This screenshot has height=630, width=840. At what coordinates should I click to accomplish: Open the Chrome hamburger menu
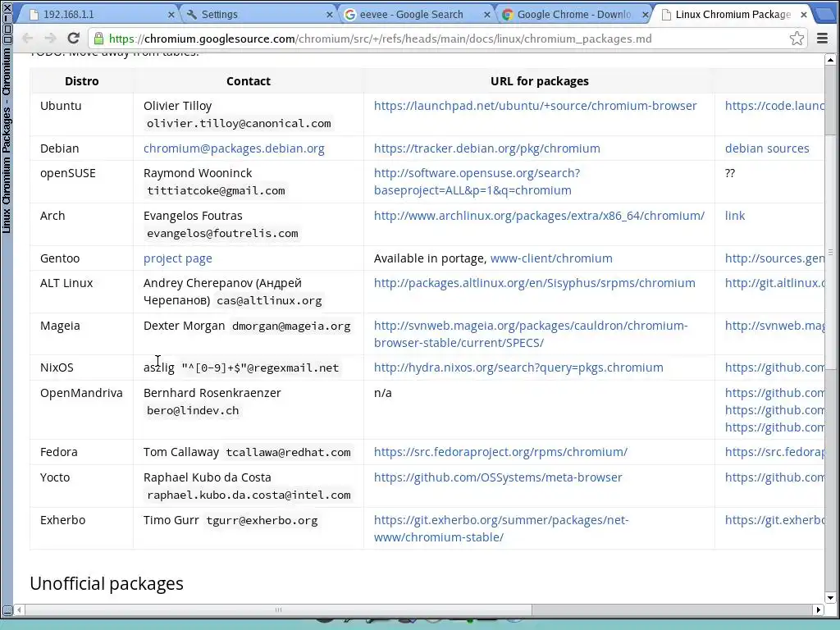tap(822, 38)
